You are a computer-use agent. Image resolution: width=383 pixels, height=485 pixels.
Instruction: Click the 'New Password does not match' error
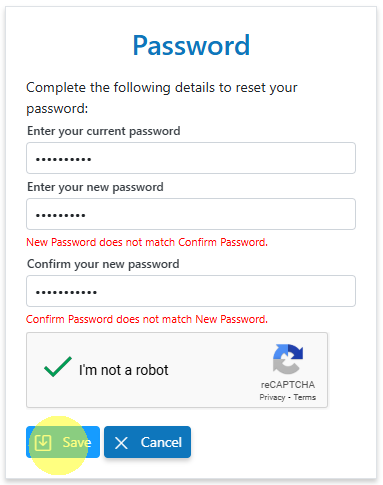(147, 242)
